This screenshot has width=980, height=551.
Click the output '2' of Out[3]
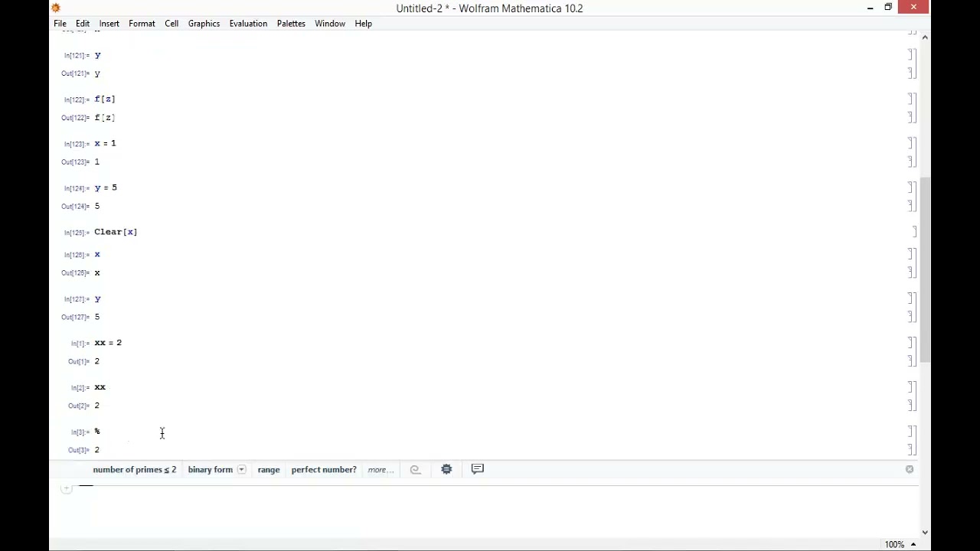click(x=96, y=450)
